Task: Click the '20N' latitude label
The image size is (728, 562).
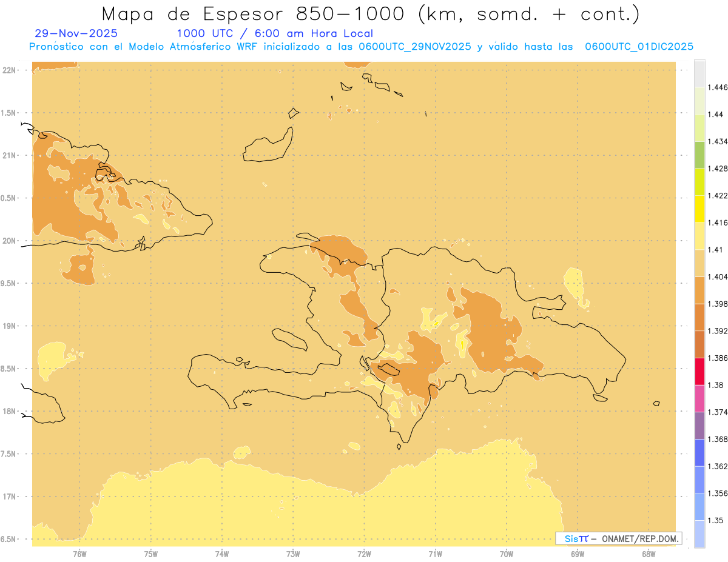Action: point(8,241)
